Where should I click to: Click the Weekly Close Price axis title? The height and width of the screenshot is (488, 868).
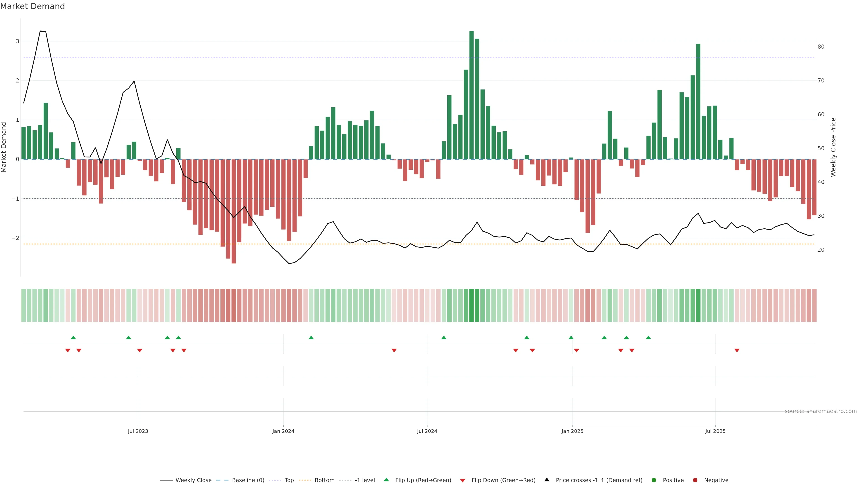click(833, 147)
